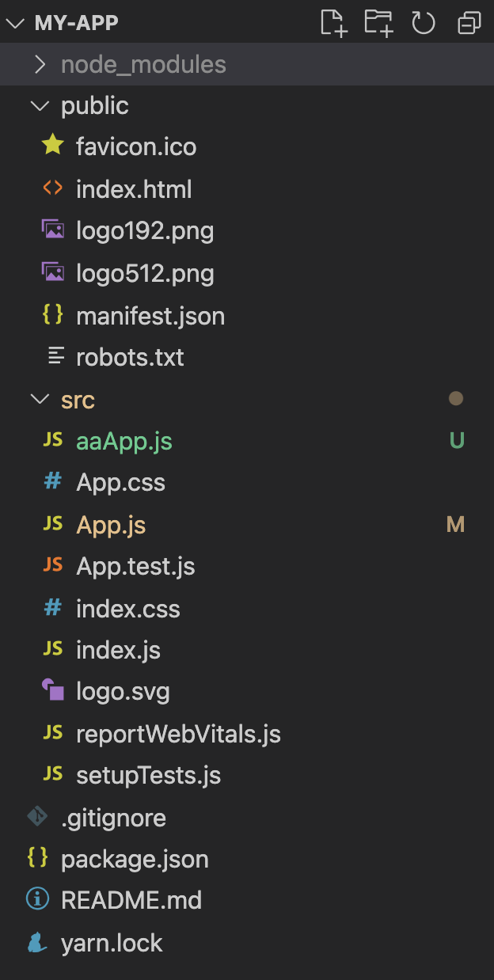Click the purple shape icon for logo.svg
The image size is (494, 980).
click(x=52, y=691)
